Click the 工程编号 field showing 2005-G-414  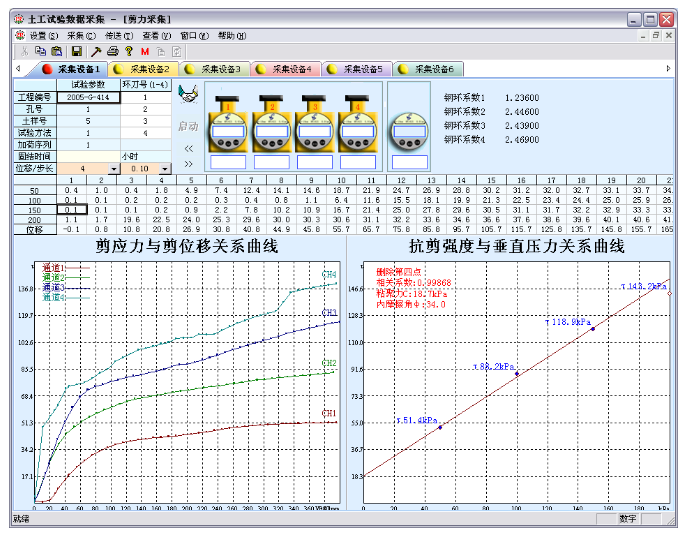(x=85, y=97)
